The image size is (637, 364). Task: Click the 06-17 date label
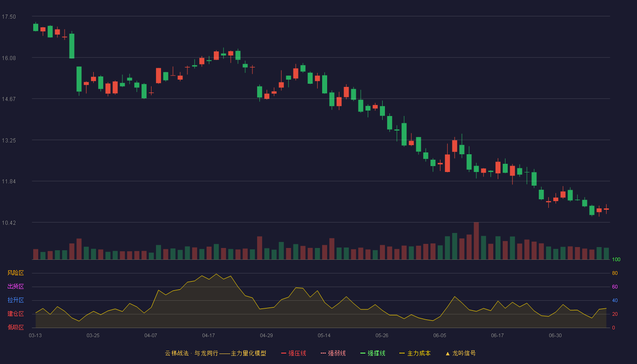(x=497, y=335)
